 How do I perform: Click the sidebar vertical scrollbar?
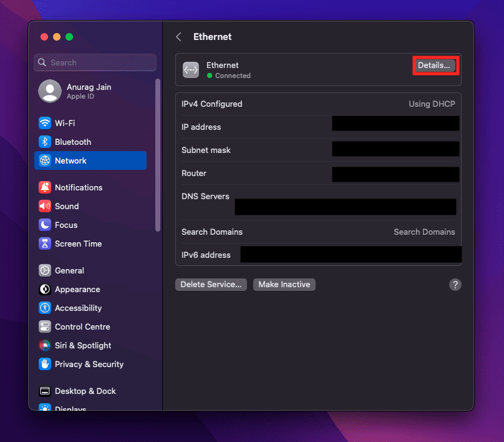click(x=157, y=155)
